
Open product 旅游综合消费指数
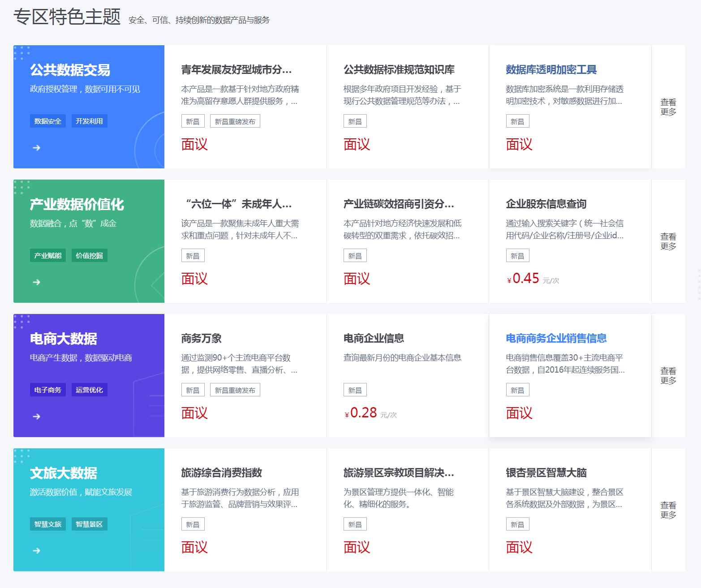(x=222, y=473)
